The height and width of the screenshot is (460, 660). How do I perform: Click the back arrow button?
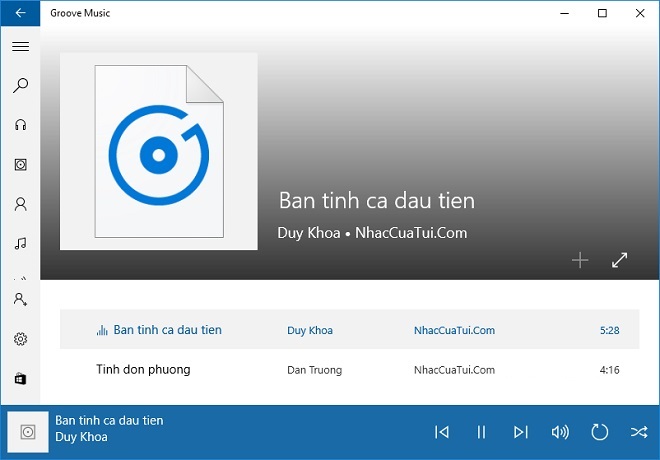(20, 13)
